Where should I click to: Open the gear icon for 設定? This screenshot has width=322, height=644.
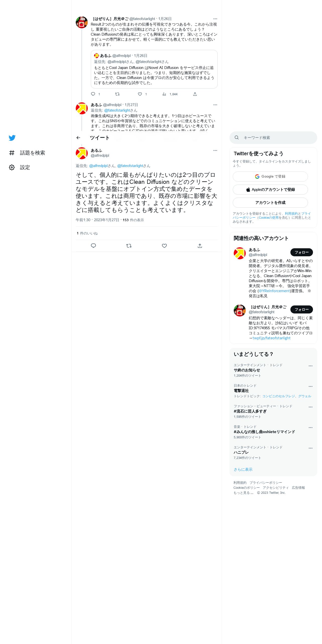pyautogui.click(x=12, y=167)
